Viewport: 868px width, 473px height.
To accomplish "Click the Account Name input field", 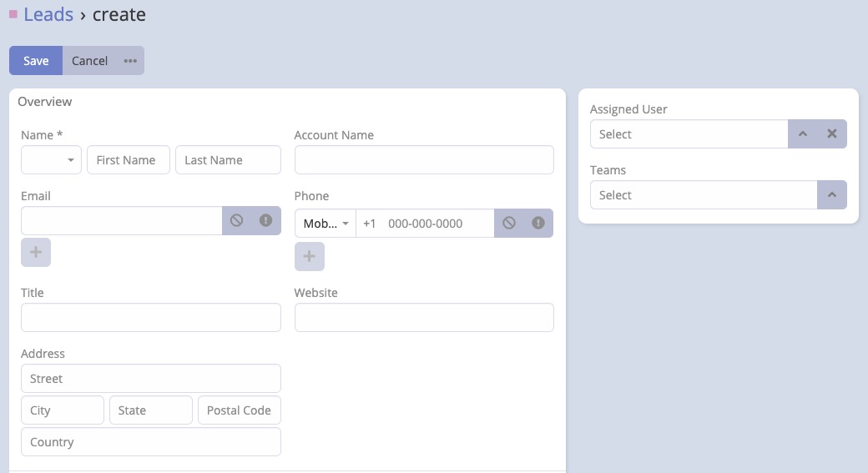I will click(x=424, y=160).
